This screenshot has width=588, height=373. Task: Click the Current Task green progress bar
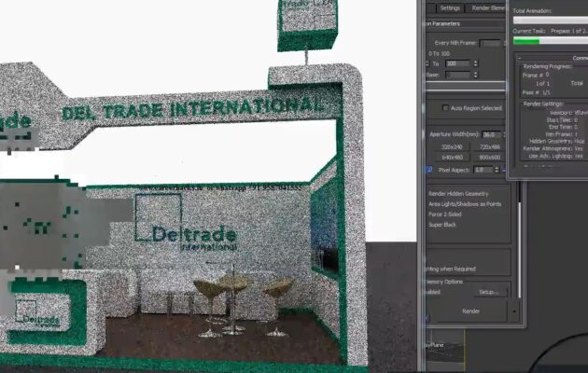tap(526, 40)
